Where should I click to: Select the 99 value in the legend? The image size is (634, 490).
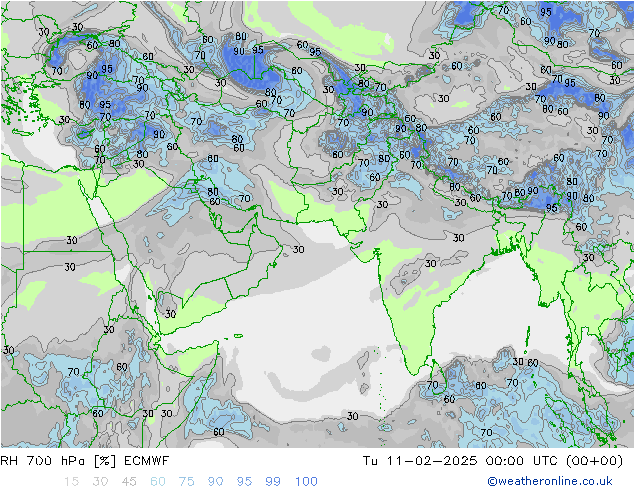[x=273, y=482]
